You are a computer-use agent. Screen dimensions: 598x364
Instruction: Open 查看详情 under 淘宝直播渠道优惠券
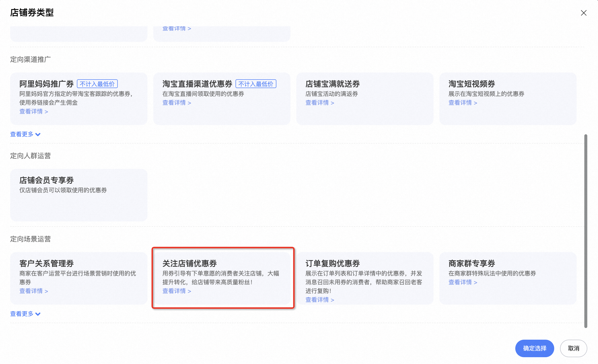(177, 103)
